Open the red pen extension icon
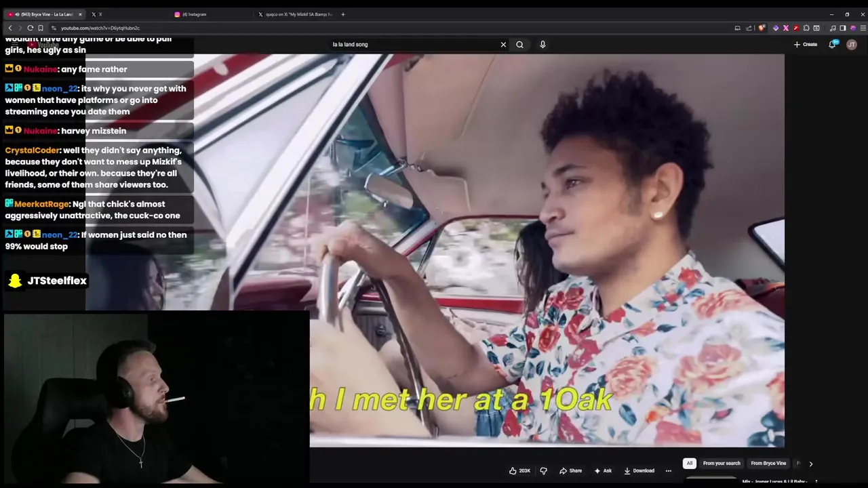868x488 pixels. pyautogui.click(x=795, y=28)
